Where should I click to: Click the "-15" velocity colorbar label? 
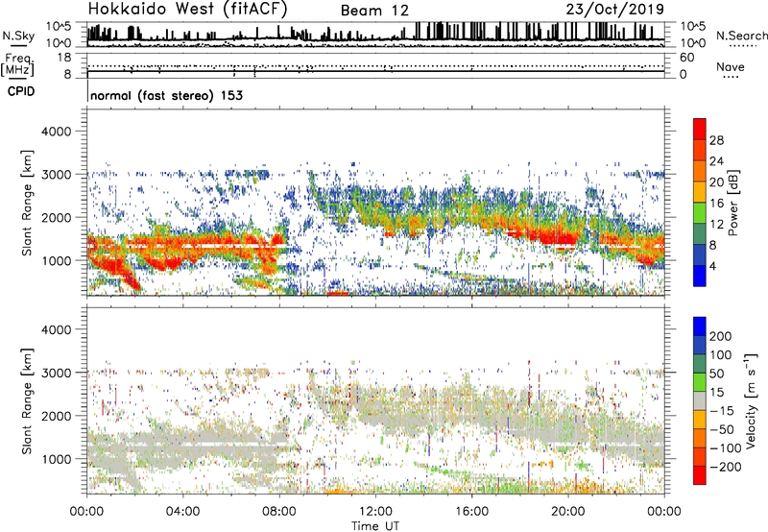click(x=722, y=411)
